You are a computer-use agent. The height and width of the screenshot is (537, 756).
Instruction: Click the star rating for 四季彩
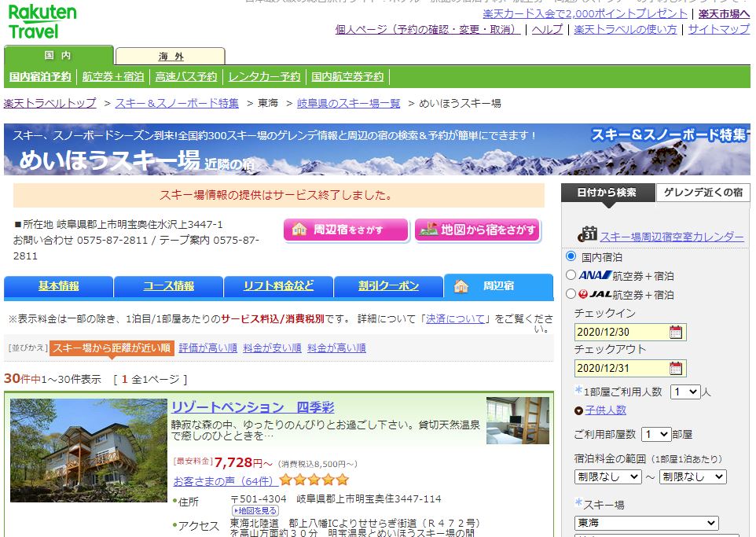(x=314, y=480)
